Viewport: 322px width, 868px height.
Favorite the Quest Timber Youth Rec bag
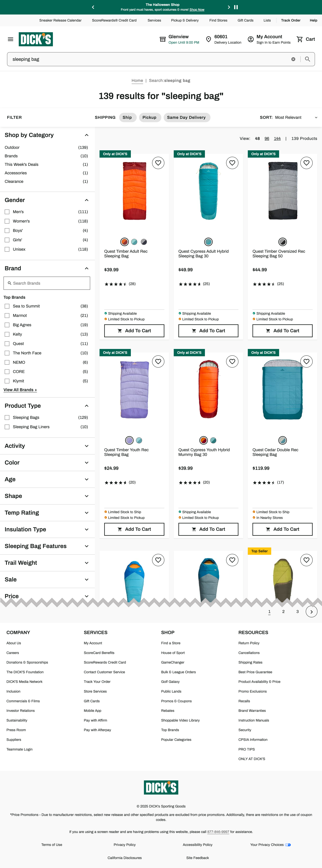158,362
